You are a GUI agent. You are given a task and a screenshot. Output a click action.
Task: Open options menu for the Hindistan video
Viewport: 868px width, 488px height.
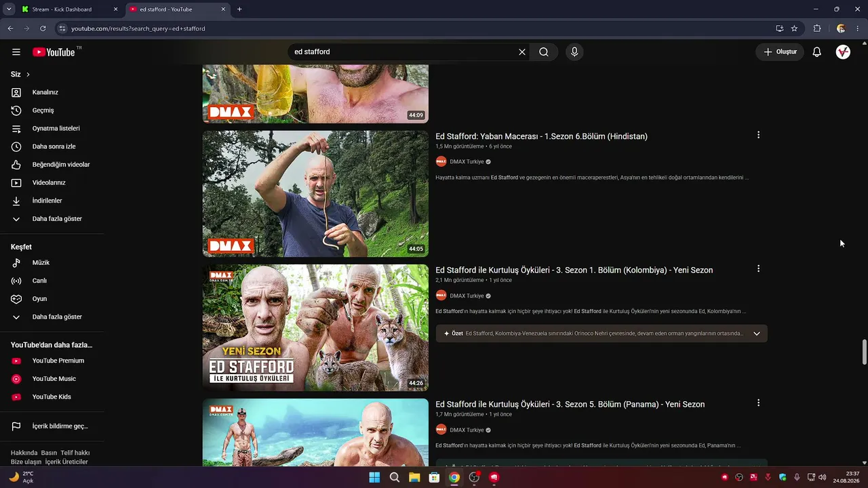[x=758, y=135]
